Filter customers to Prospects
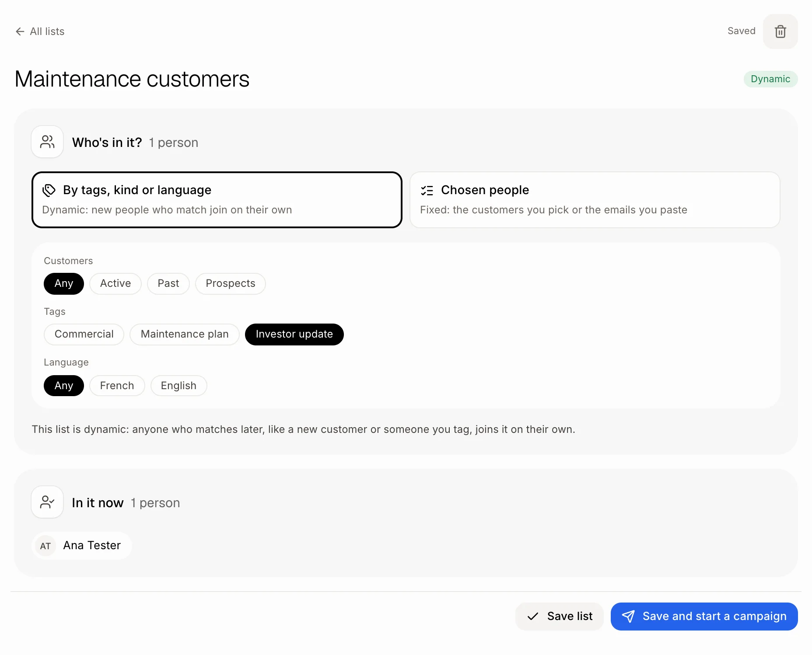This screenshot has width=812, height=655. pos(231,284)
